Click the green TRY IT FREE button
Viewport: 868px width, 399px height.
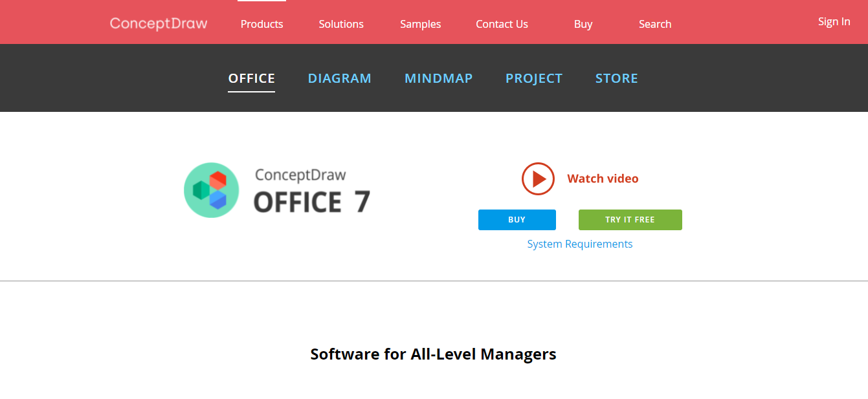tap(630, 220)
